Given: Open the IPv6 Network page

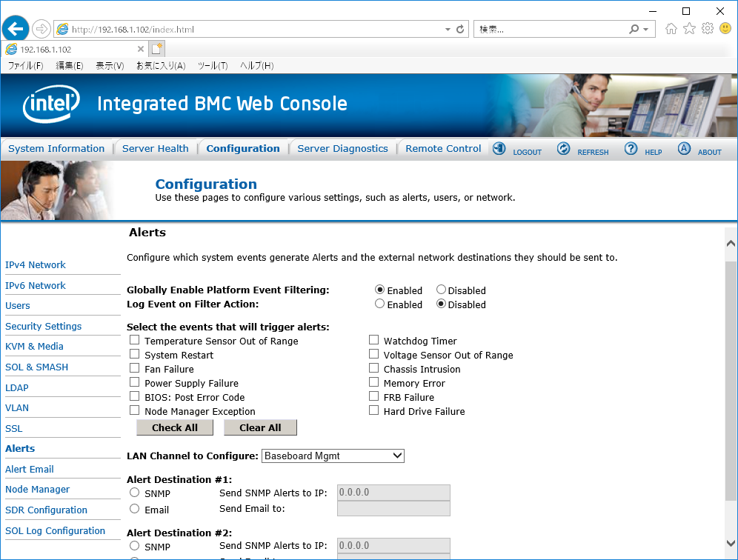Looking at the screenshot, I should pos(36,286).
